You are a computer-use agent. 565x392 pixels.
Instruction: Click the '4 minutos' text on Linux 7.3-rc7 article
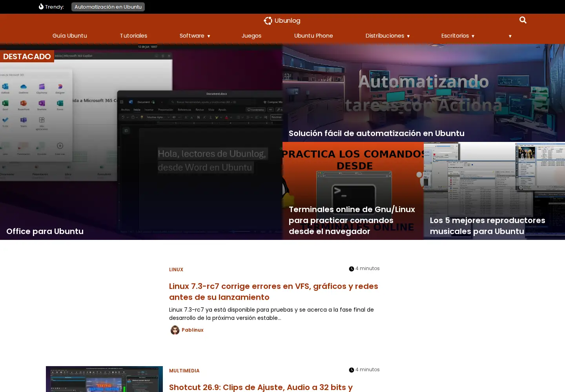coord(368,269)
